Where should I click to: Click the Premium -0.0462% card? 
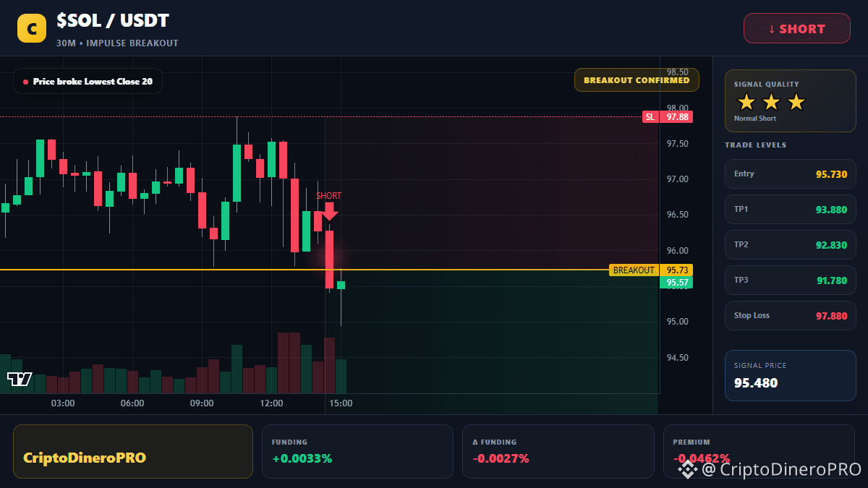coord(759,451)
